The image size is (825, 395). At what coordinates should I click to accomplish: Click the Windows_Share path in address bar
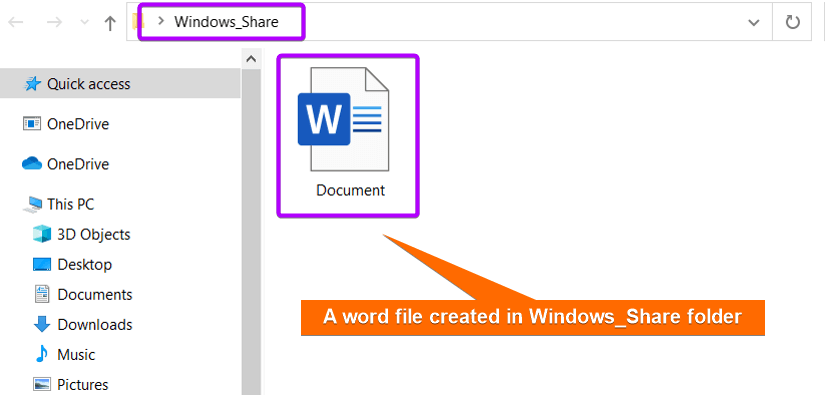[x=226, y=22]
